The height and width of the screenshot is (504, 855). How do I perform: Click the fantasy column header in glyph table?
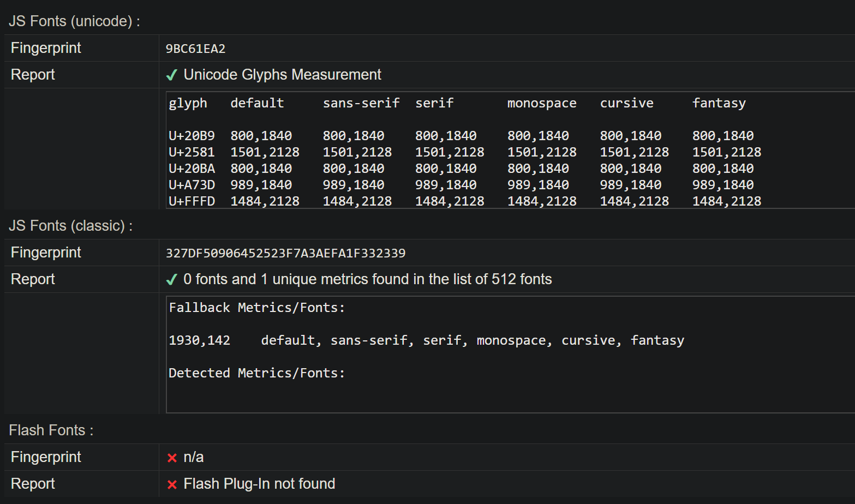tap(719, 103)
